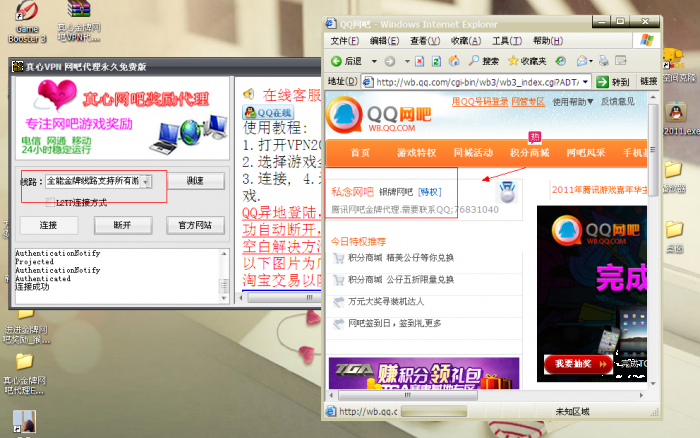
Task: Click the hand icon beside 网吧签到日
Action: (x=339, y=324)
